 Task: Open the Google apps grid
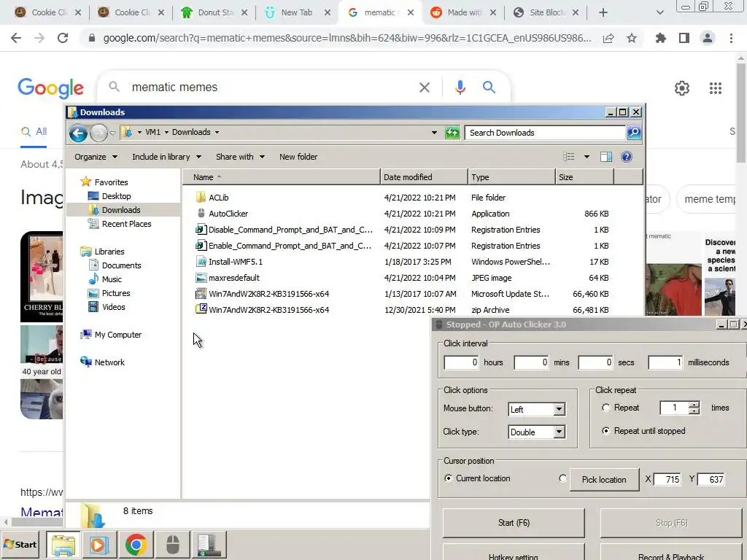715,88
